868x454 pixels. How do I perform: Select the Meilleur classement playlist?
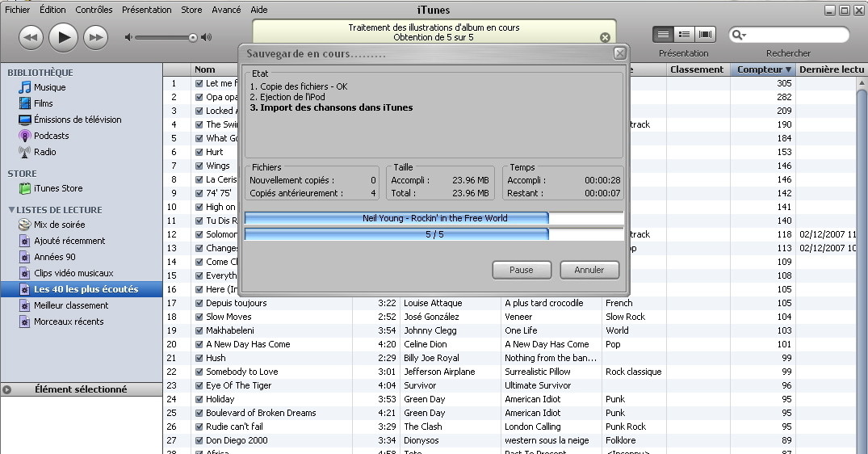coord(71,305)
